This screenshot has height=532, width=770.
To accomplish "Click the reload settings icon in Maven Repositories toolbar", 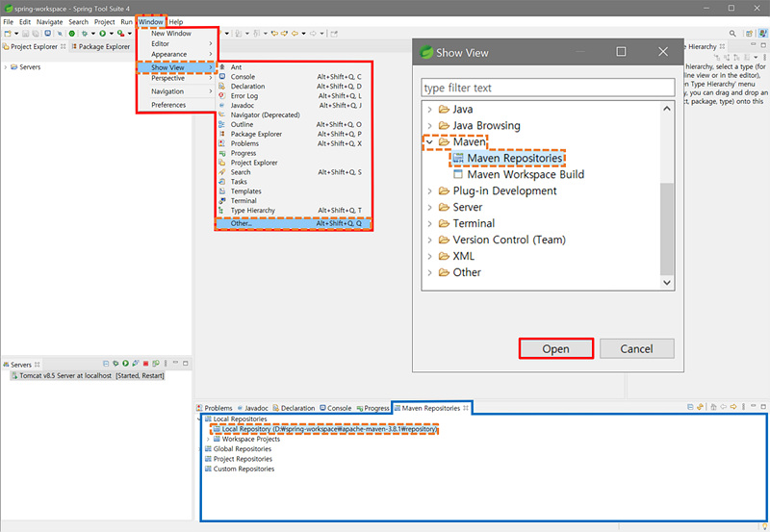I will click(701, 407).
